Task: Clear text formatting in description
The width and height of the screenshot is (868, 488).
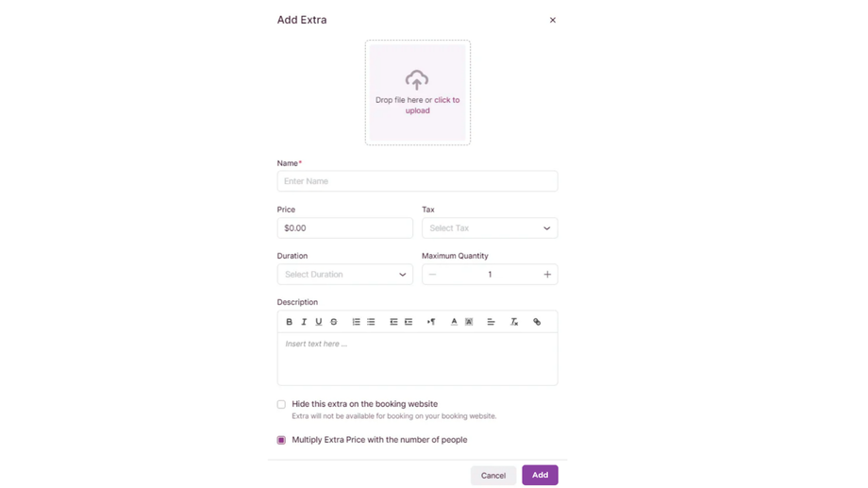Action: coord(514,322)
